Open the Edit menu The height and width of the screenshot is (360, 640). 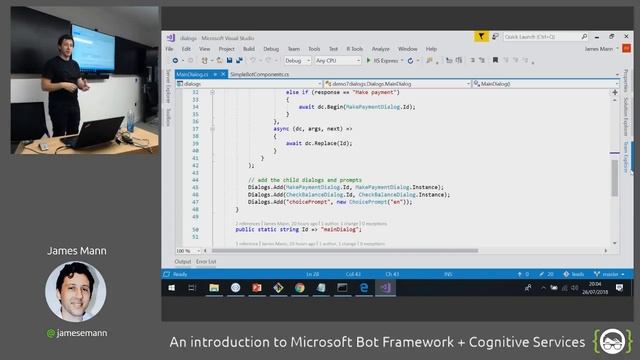point(186,49)
